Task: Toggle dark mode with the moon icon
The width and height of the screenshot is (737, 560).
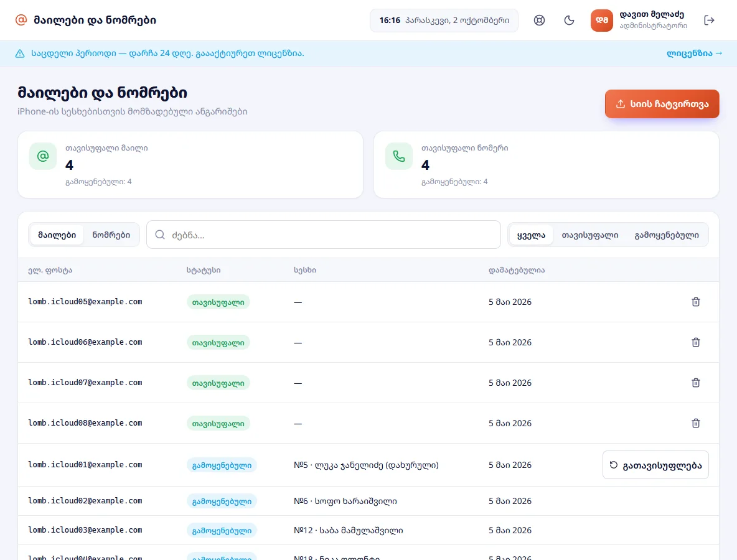Action: tap(569, 20)
